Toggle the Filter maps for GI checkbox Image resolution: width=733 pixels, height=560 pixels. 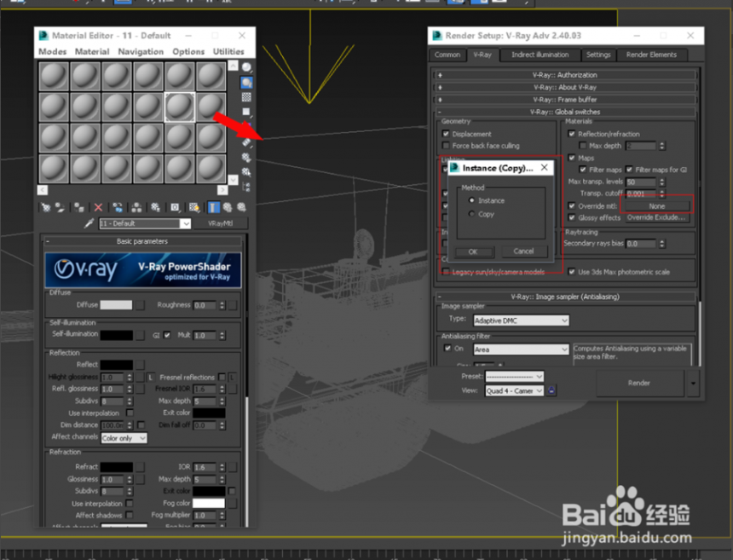629,170
